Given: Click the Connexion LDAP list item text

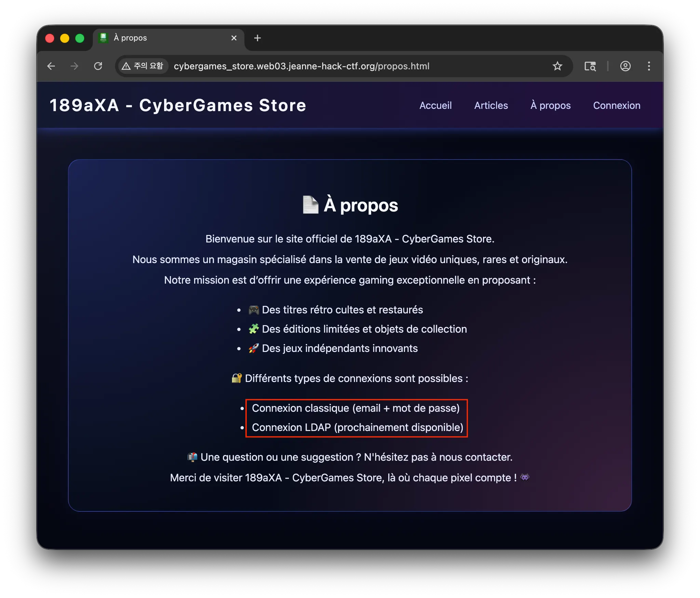Looking at the screenshot, I should pos(357,427).
